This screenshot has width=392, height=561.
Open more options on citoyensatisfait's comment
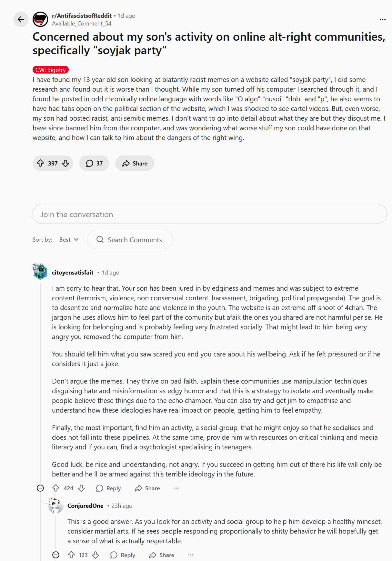point(176,488)
